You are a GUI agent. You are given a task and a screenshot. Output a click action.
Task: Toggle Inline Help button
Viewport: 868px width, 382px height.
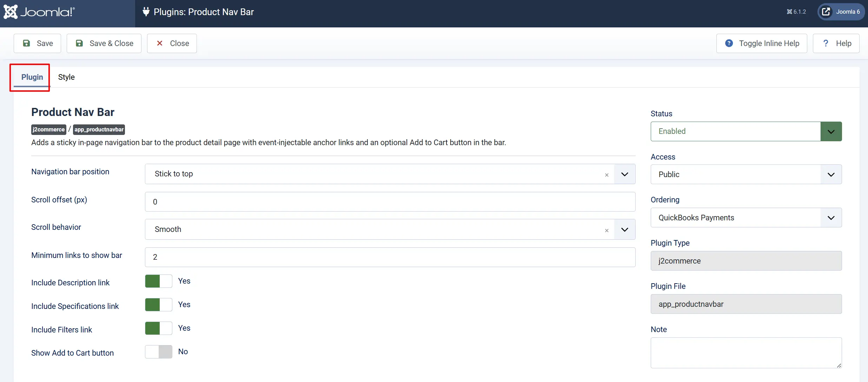(762, 43)
